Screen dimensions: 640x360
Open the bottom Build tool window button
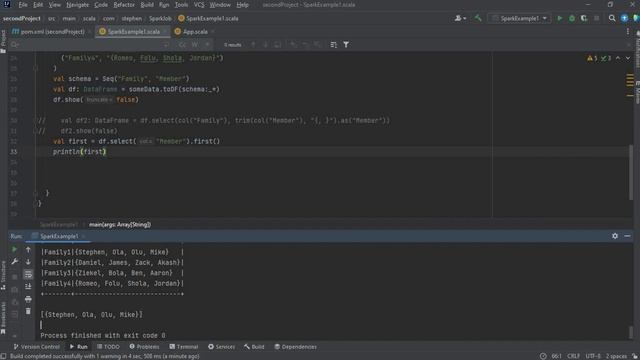click(254, 347)
